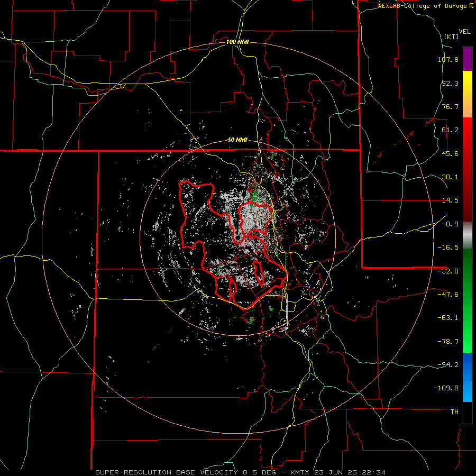Click the 92.3 value on velocity scale
Screen dimensions: 476x476
point(450,83)
